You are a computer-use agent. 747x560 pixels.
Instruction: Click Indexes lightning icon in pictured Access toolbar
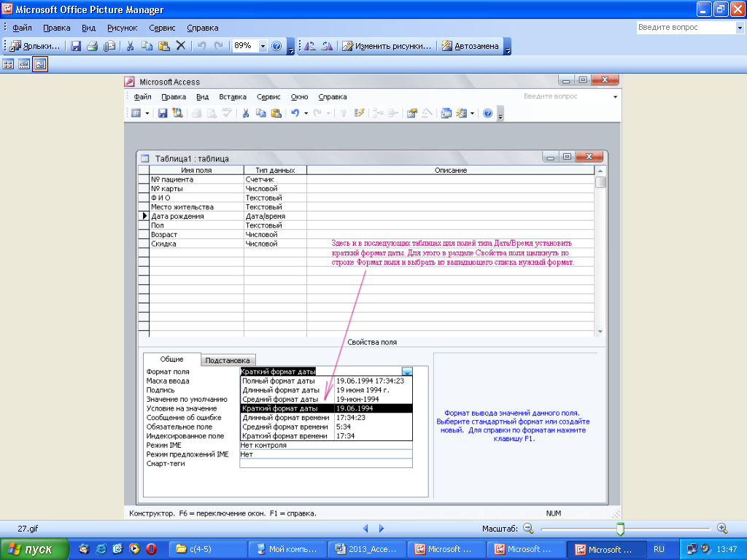359,113
